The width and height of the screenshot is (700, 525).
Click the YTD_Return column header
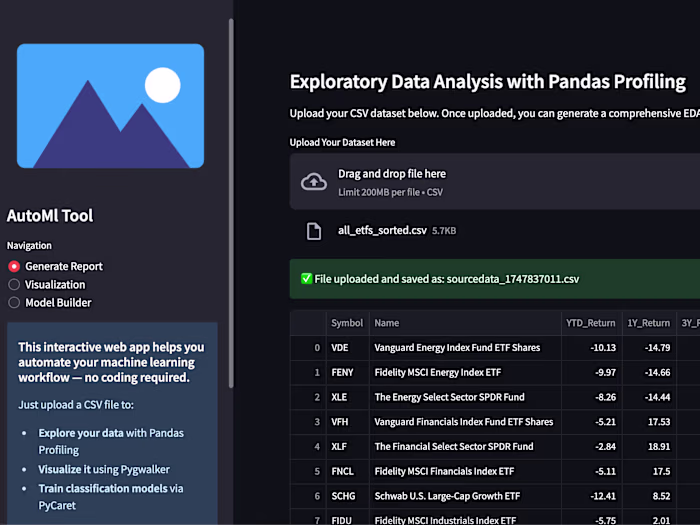coord(591,323)
